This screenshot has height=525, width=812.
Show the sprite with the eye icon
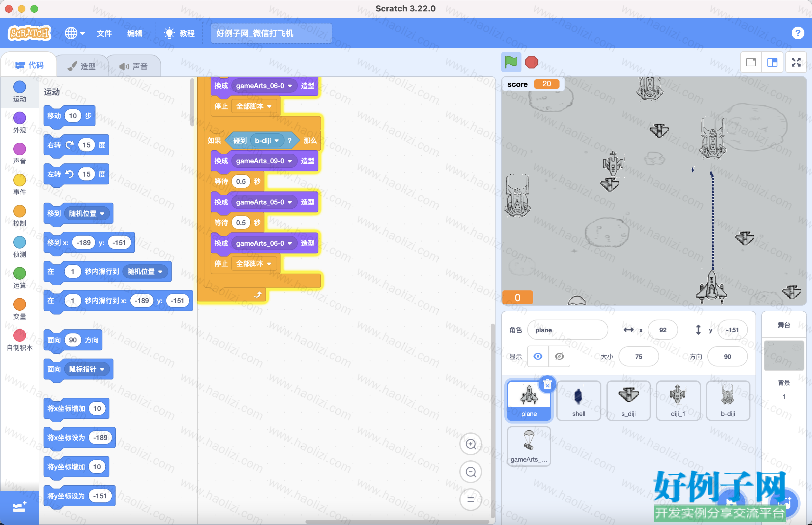pyautogui.click(x=538, y=356)
